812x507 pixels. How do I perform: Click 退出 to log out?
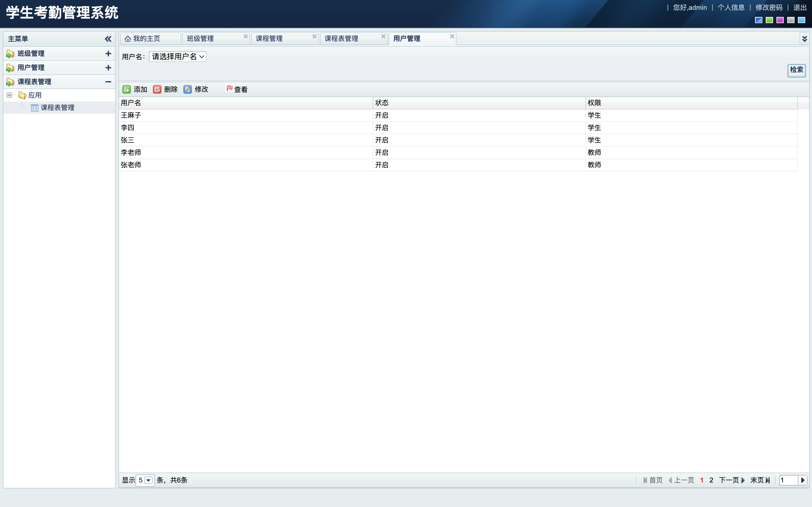coord(800,7)
